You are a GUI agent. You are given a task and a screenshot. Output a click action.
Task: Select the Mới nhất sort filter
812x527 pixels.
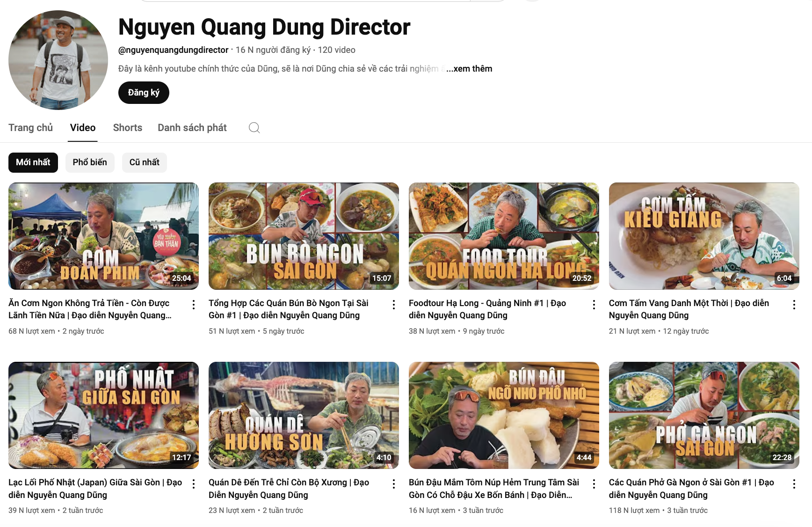(x=33, y=162)
